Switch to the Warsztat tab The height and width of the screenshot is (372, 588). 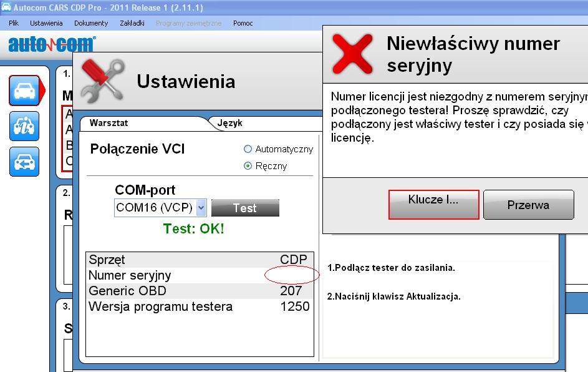click(109, 123)
